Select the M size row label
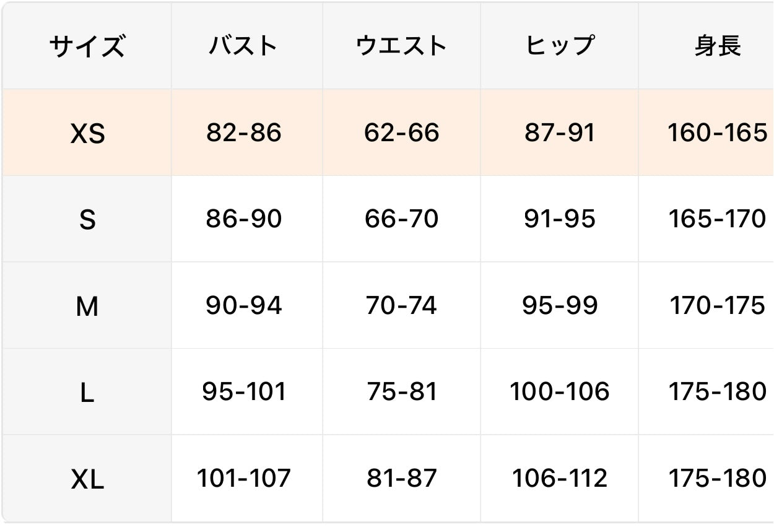Image resolution: width=774 pixels, height=532 pixels. click(87, 306)
